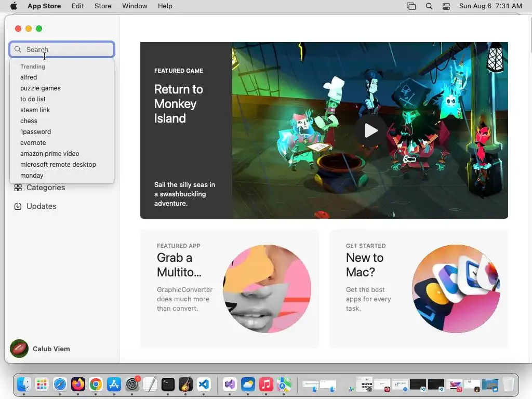Click the date and time in the menu bar
This screenshot has height=399, width=532.
pyautogui.click(x=490, y=6)
